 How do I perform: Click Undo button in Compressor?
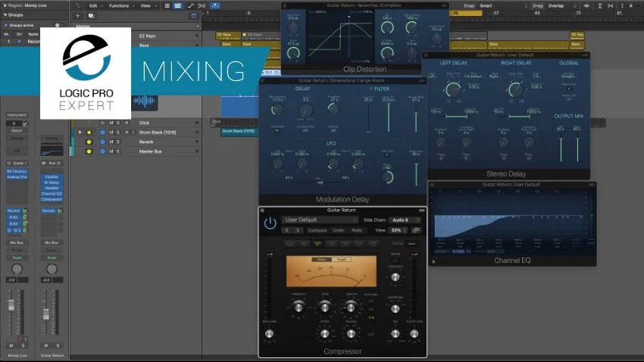(x=338, y=230)
